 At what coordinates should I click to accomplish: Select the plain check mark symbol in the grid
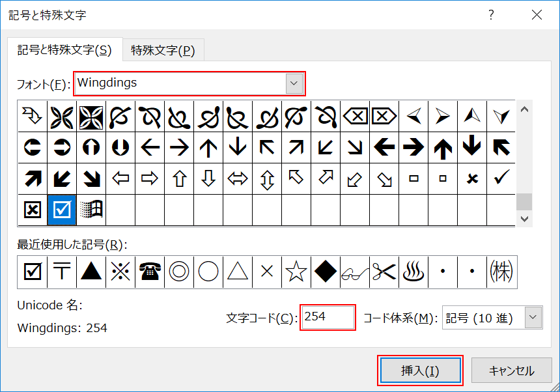(x=501, y=178)
